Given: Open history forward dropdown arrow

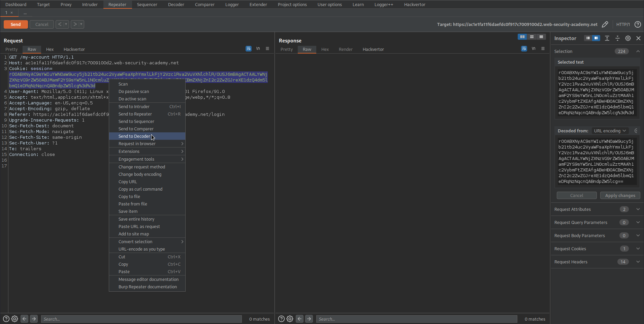Looking at the screenshot, I should tap(81, 24).
